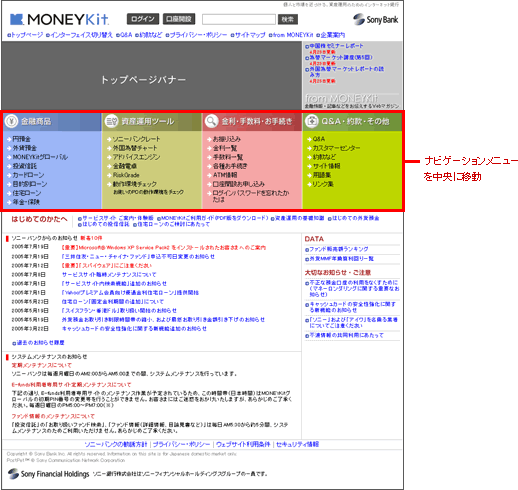The image size is (518, 490).
Task: Click the ログイン button
Action: click(x=143, y=19)
